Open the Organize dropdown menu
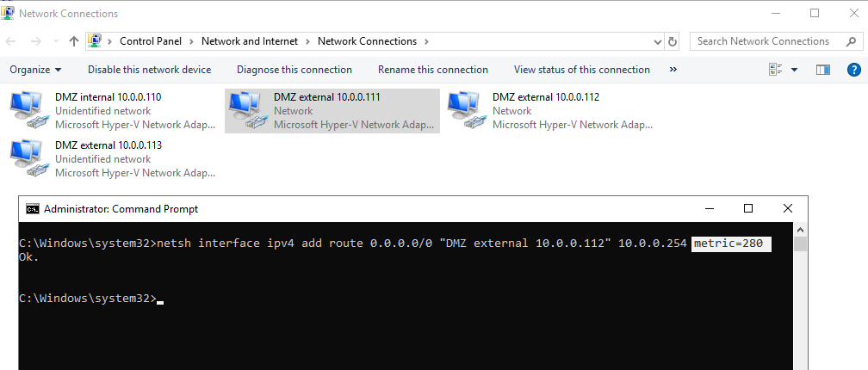This screenshot has height=370, width=868. (x=35, y=70)
